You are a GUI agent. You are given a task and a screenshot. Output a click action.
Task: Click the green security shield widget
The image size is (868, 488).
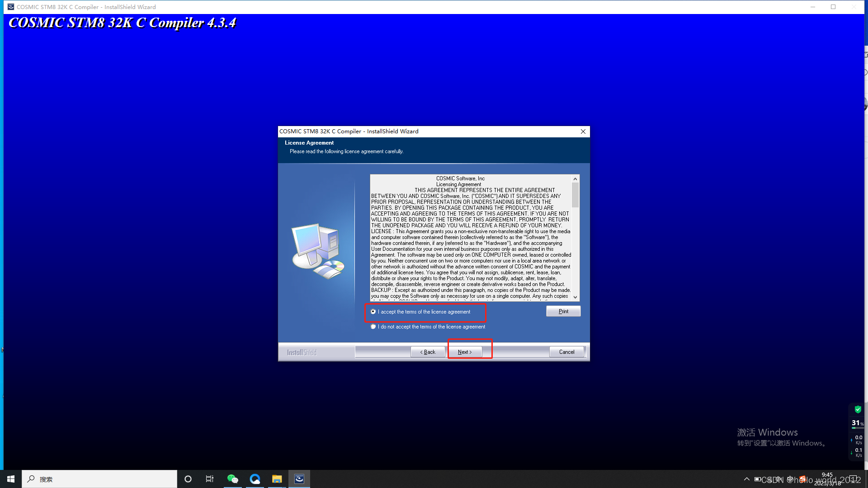click(858, 410)
